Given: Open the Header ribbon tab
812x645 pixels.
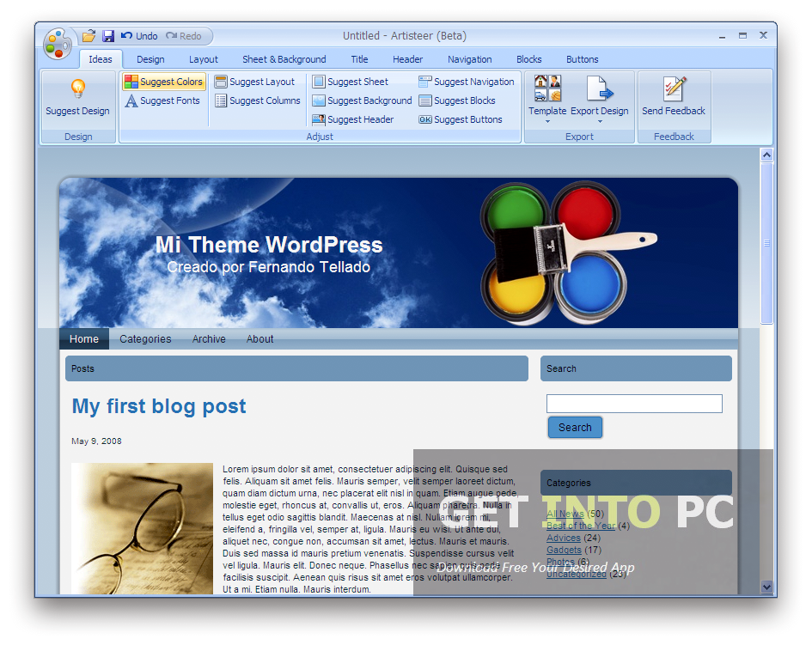Looking at the screenshot, I should 407,59.
